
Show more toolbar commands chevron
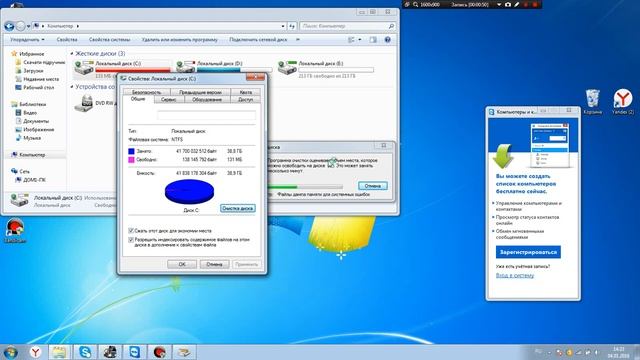pyautogui.click(x=298, y=40)
